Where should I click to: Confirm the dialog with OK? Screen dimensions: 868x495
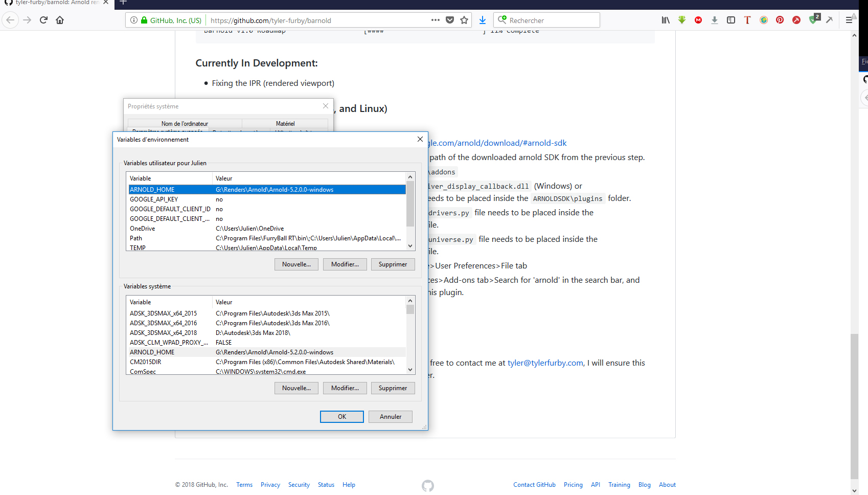[x=342, y=417]
